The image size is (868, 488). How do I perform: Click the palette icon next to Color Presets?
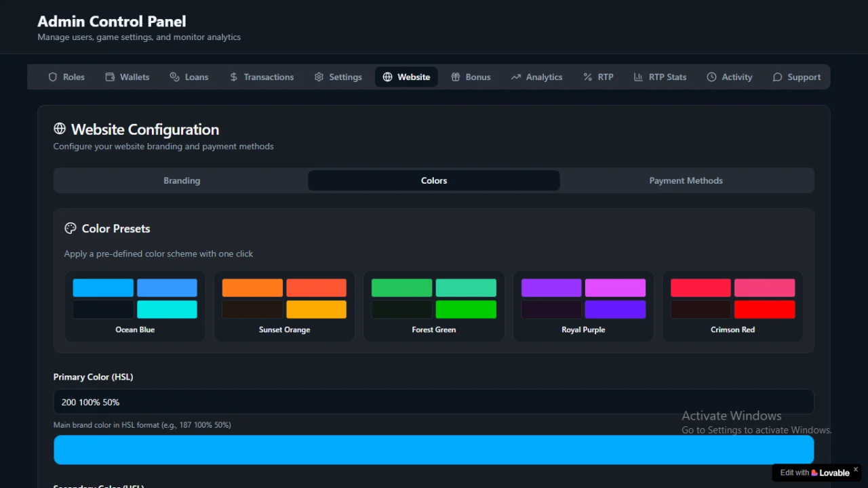tap(71, 228)
